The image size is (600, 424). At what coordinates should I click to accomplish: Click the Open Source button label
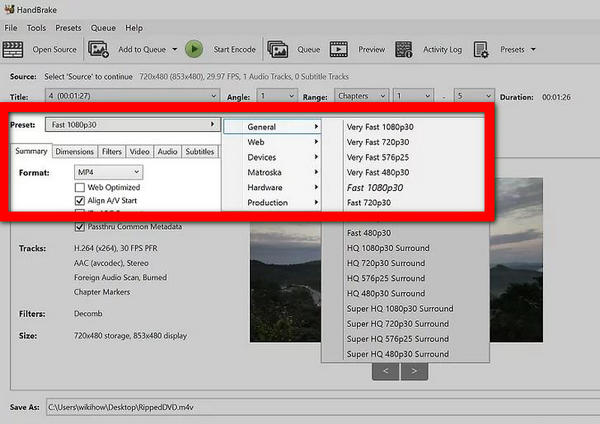tap(54, 50)
